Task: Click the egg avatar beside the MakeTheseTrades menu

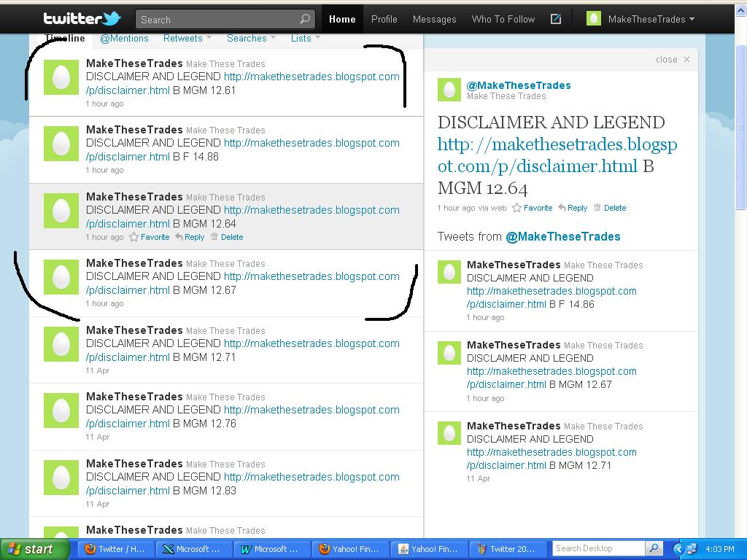Action: pyautogui.click(x=594, y=18)
